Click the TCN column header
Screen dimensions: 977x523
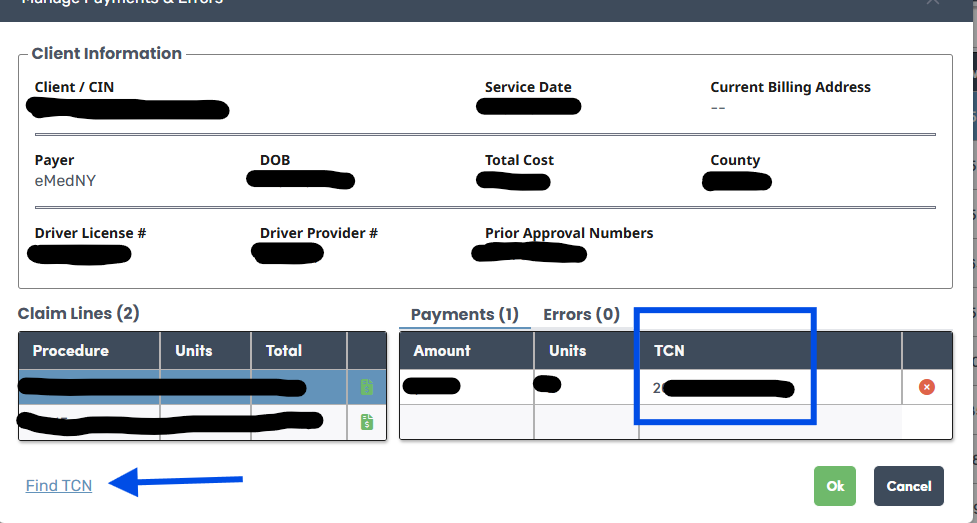click(x=667, y=351)
